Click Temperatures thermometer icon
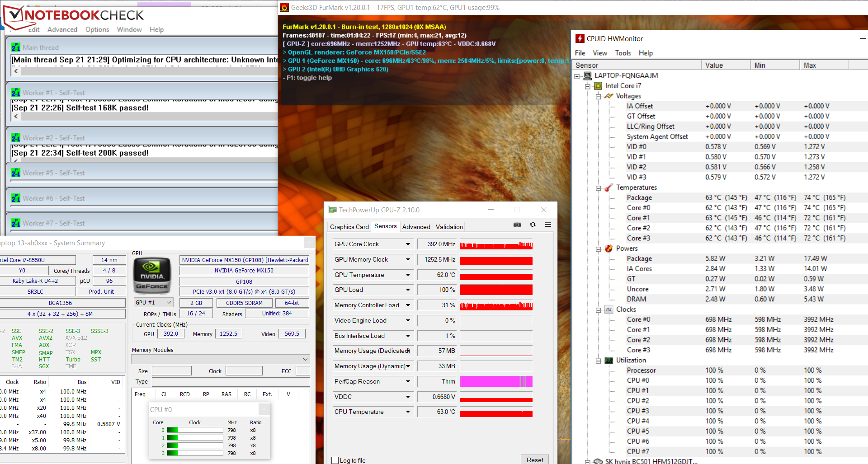Screen dimensions: 868x464 click(x=609, y=187)
